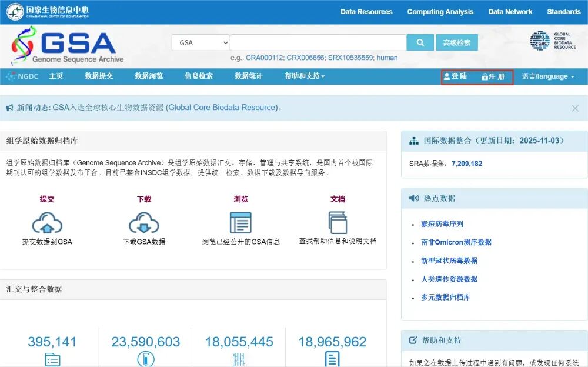This screenshot has width=588, height=367.
Task: Click the megaphone news icon
Action: (x=9, y=108)
